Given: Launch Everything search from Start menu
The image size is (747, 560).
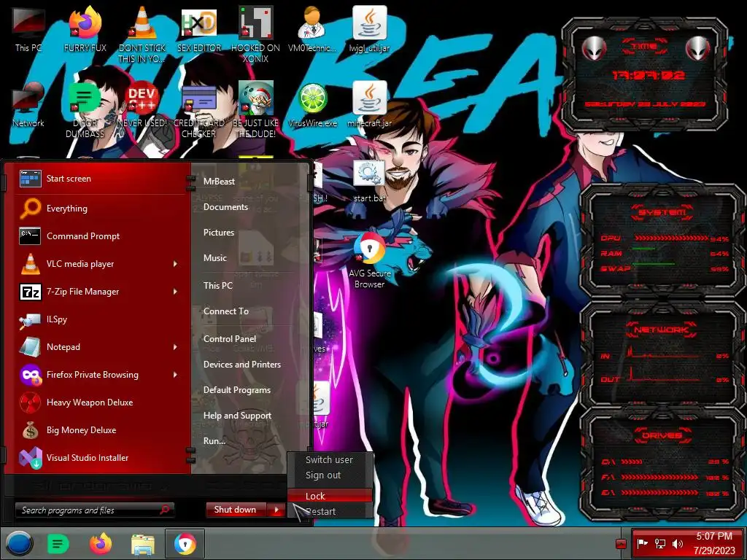Looking at the screenshot, I should (x=99, y=209).
